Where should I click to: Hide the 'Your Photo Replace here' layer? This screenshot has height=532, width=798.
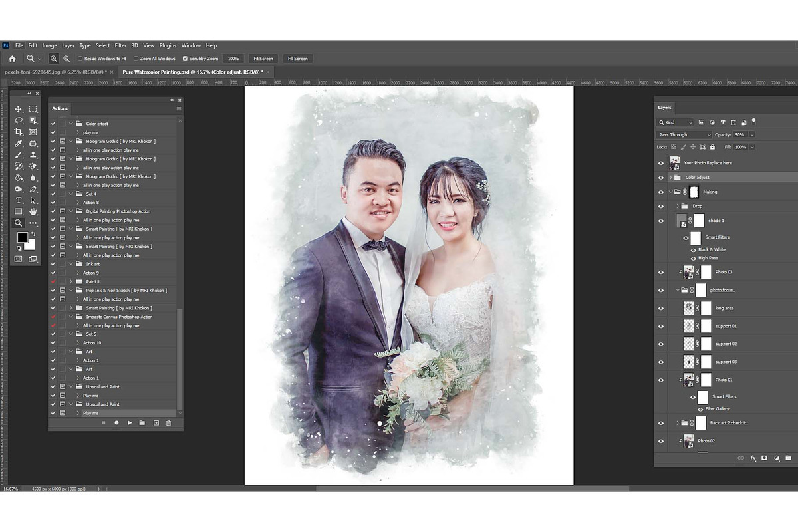tap(661, 163)
